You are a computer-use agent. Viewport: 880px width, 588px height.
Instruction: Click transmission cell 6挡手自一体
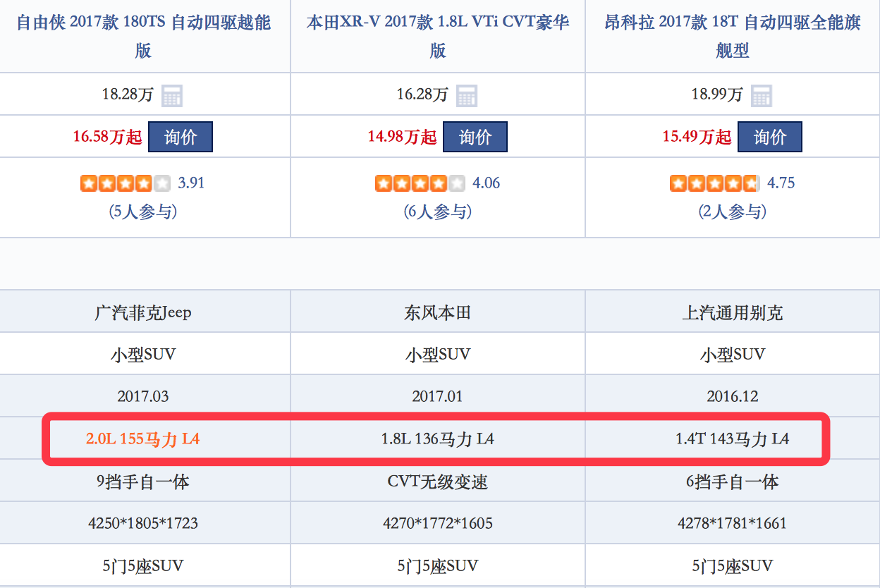(733, 482)
